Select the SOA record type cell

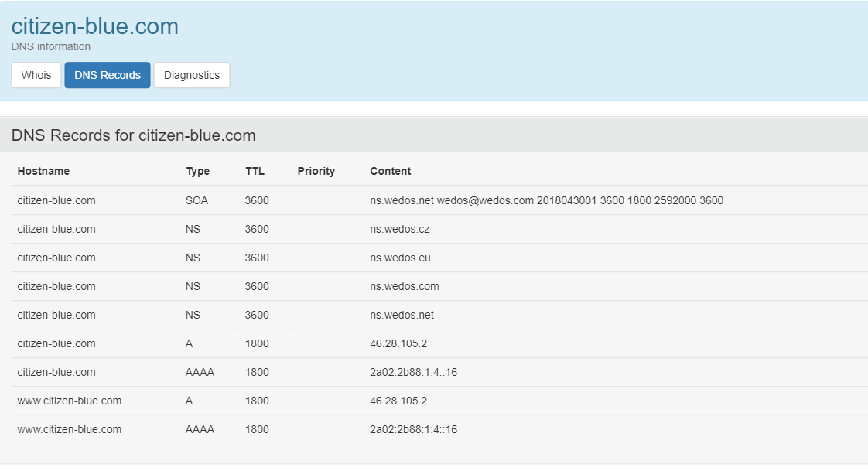[x=196, y=200]
